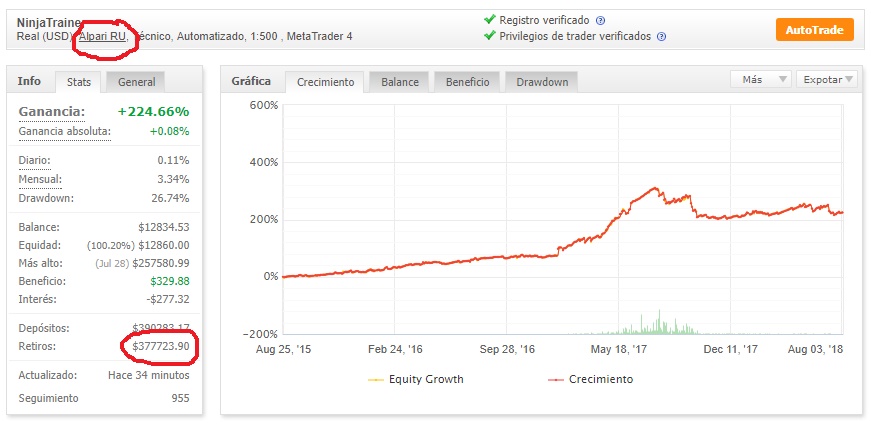871x424 pixels.
Task: Select the Crecimiento chart tab
Action: (x=326, y=82)
